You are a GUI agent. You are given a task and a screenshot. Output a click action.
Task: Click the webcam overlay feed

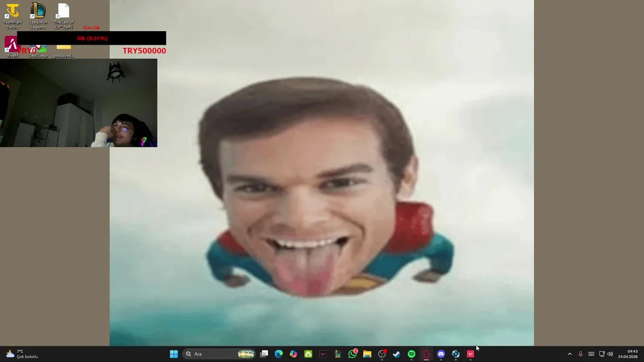78,103
